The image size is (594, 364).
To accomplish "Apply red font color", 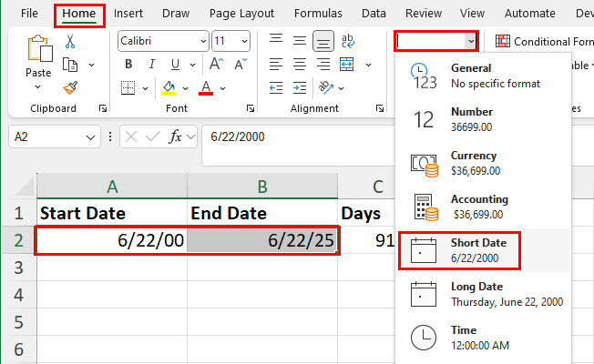I will click(x=206, y=87).
